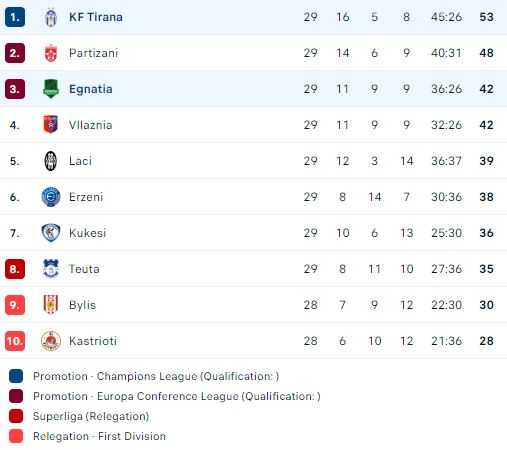This screenshot has width=507, height=450.
Task: Click the Kastrioti club crest
Action: point(51,341)
